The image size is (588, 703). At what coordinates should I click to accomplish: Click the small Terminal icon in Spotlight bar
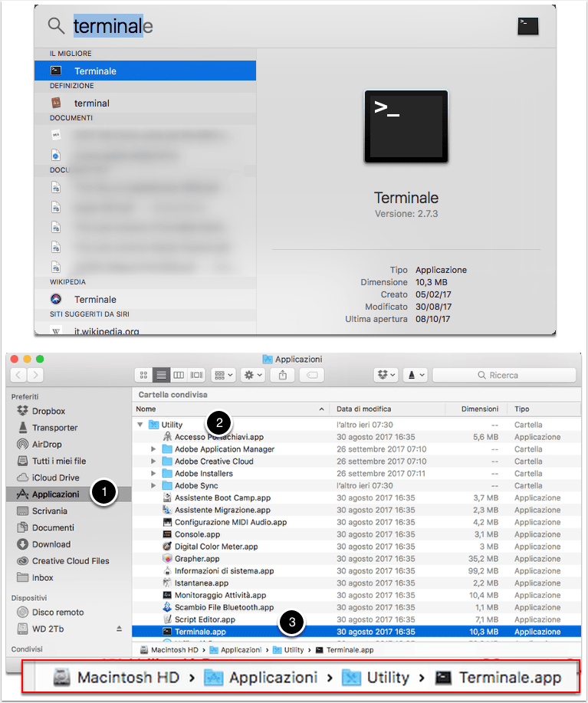(x=528, y=26)
